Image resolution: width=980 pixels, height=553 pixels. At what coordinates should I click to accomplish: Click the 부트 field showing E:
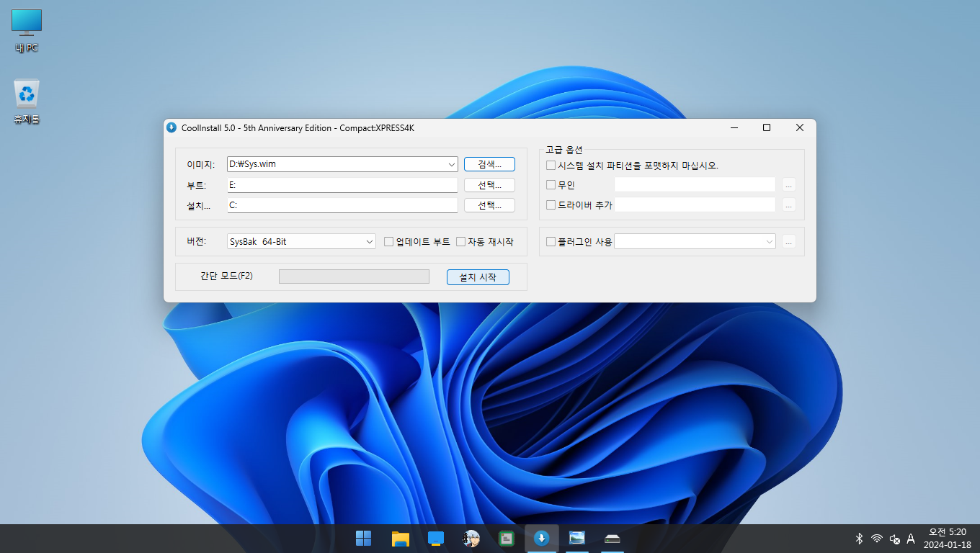(342, 185)
